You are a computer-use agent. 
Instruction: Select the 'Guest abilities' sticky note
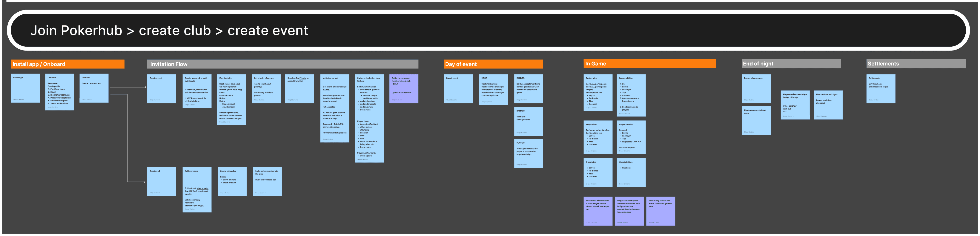click(631, 173)
